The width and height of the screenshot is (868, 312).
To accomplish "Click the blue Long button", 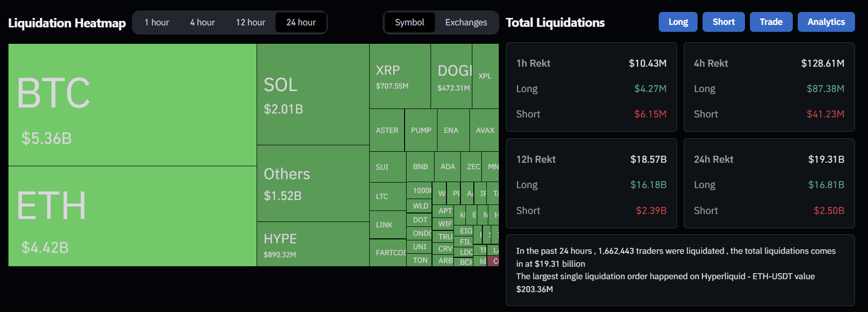I will point(678,22).
